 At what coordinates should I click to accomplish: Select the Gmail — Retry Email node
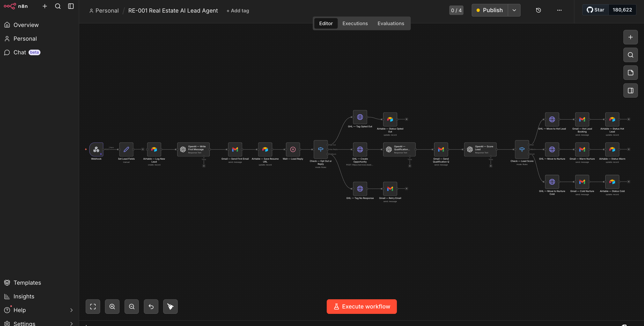pos(390,189)
